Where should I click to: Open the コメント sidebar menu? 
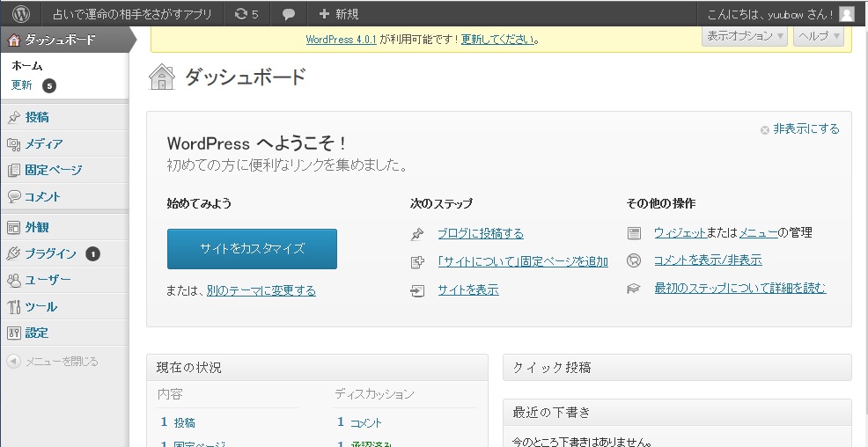click(65, 196)
